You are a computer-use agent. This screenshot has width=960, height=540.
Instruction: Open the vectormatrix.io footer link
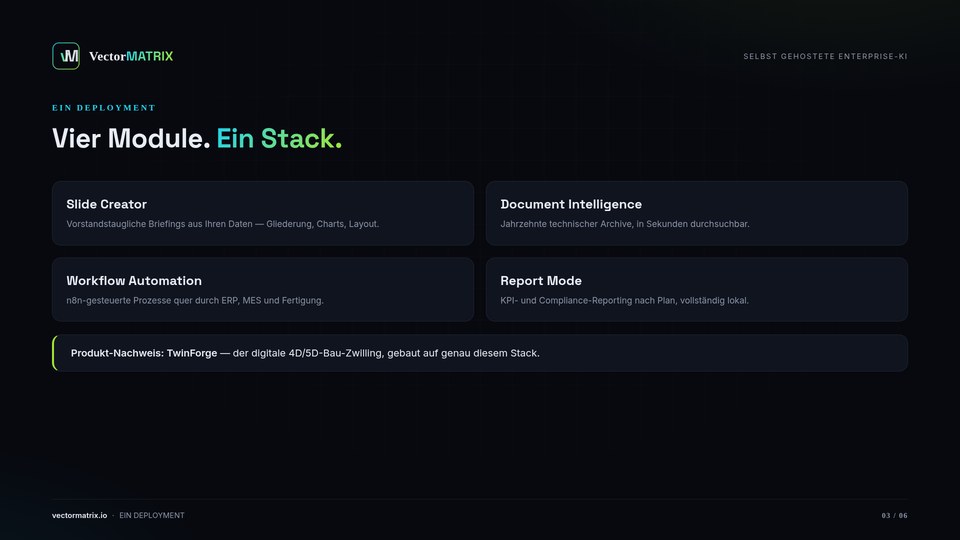click(80, 516)
